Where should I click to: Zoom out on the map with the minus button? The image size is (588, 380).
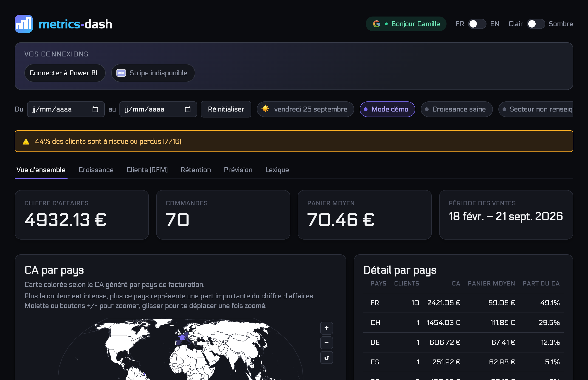(x=326, y=343)
